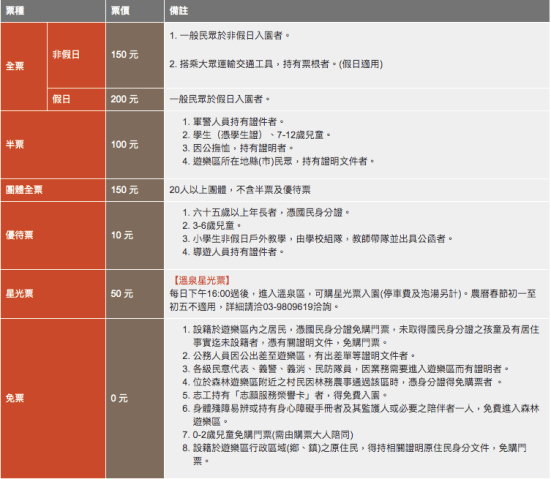Select the 優待票 ticket type cell
Viewport: 551px width, 479px height.
pyautogui.click(x=53, y=235)
